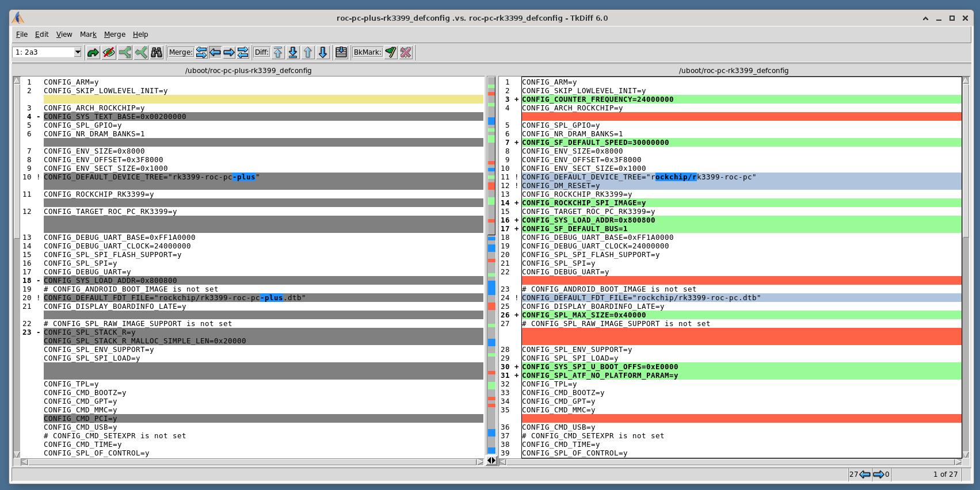Toggle merge choice to right arrow
The image size is (980, 490).
coord(229,52)
